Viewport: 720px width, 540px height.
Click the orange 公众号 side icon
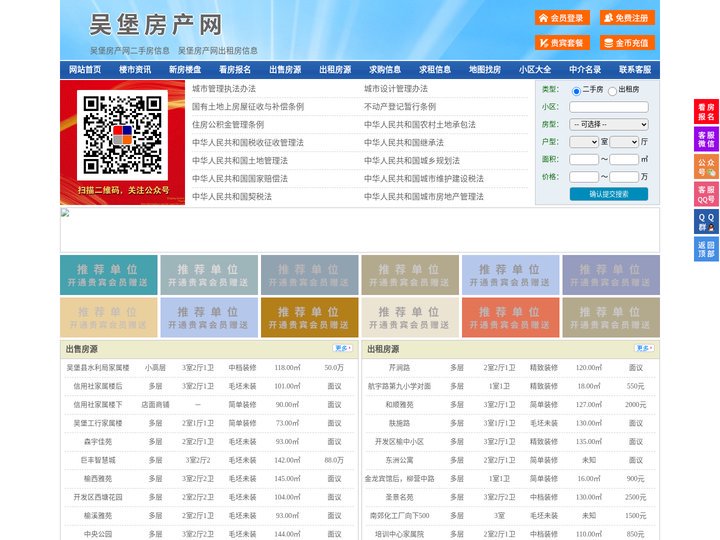pyautogui.click(x=706, y=167)
